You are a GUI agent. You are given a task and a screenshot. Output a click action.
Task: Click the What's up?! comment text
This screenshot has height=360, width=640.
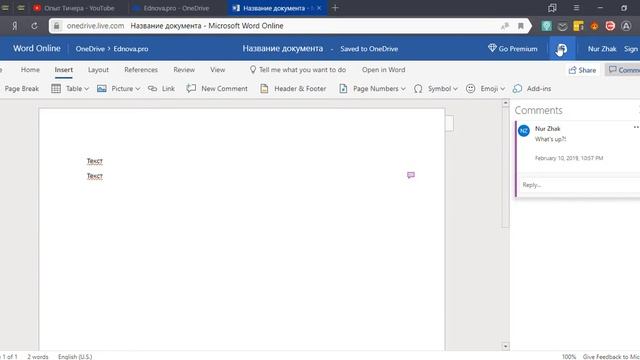[551, 139]
